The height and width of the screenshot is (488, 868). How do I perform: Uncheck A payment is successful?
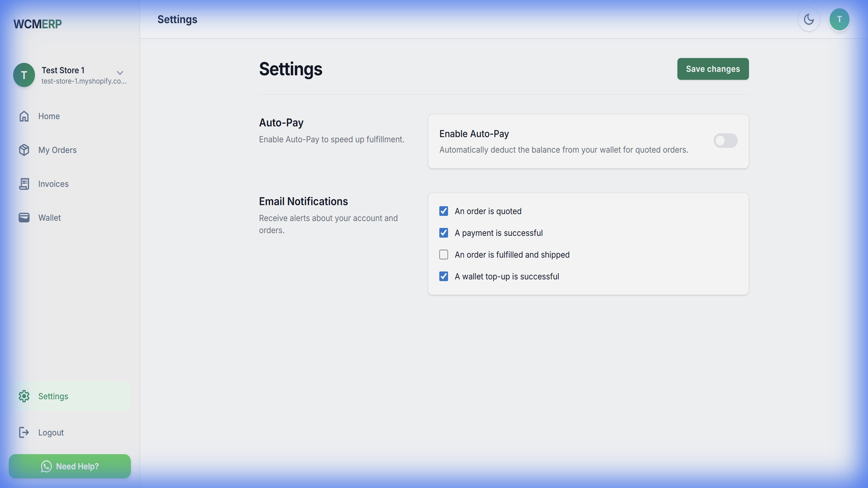click(444, 233)
